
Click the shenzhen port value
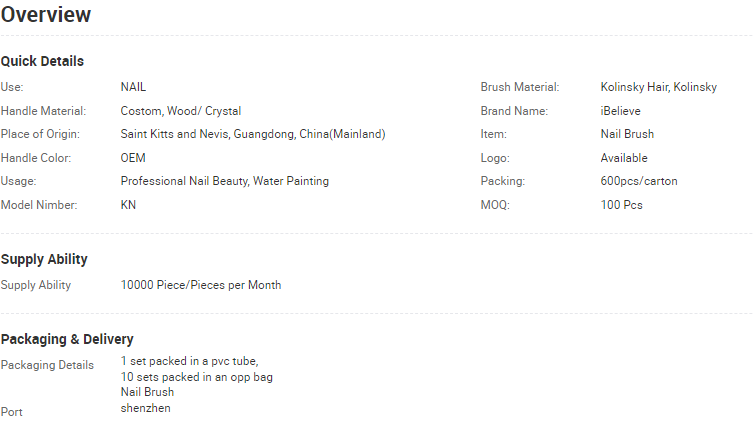pos(145,408)
